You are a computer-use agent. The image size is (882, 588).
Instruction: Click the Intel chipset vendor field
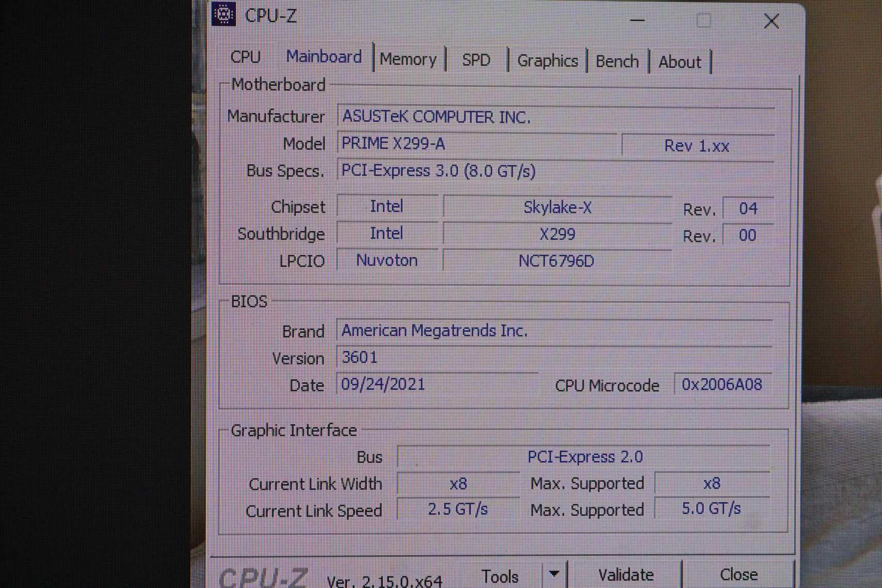[387, 206]
